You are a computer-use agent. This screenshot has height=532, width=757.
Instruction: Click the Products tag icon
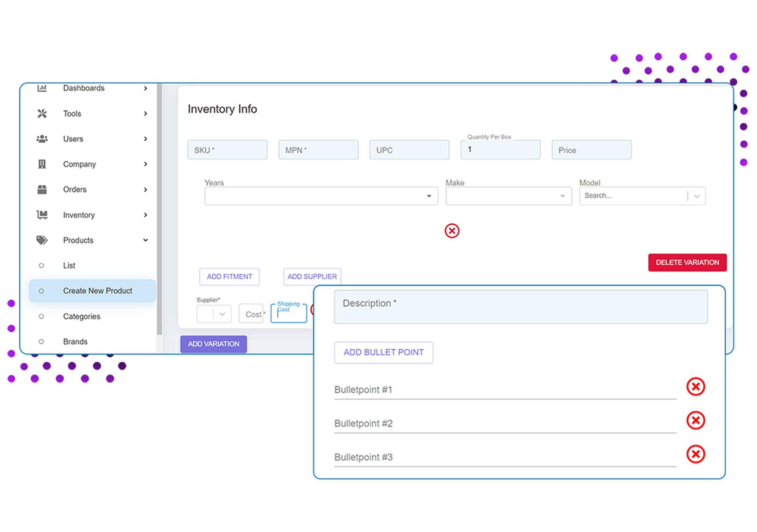point(42,240)
